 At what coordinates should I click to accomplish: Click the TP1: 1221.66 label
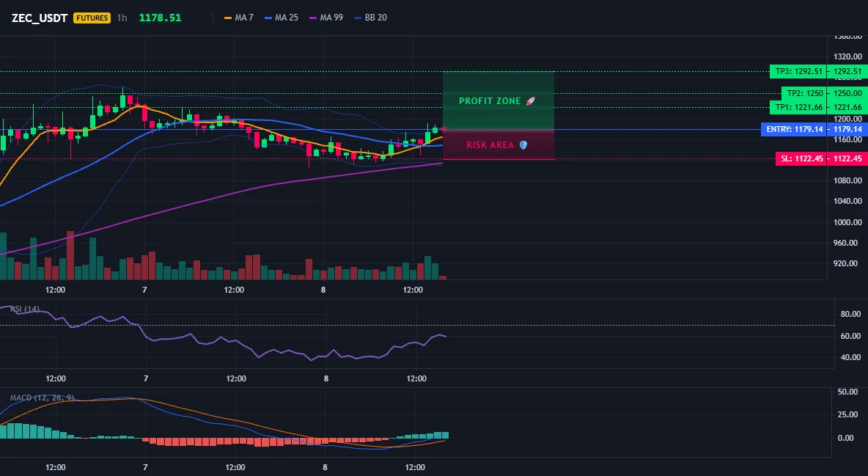click(x=798, y=108)
